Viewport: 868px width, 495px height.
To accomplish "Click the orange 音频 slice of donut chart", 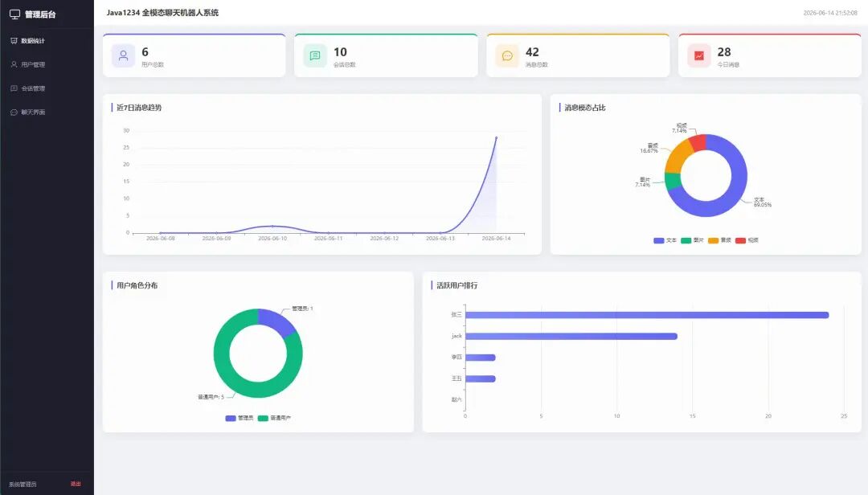I will (677, 156).
